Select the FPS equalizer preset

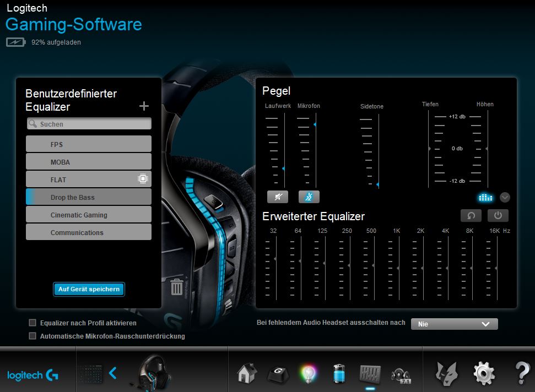(x=89, y=144)
